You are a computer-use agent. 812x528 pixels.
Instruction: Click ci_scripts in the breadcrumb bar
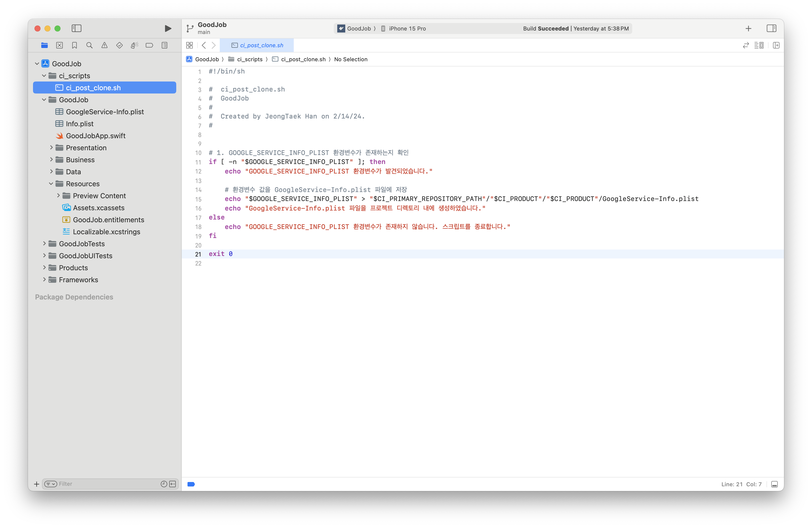click(x=249, y=59)
